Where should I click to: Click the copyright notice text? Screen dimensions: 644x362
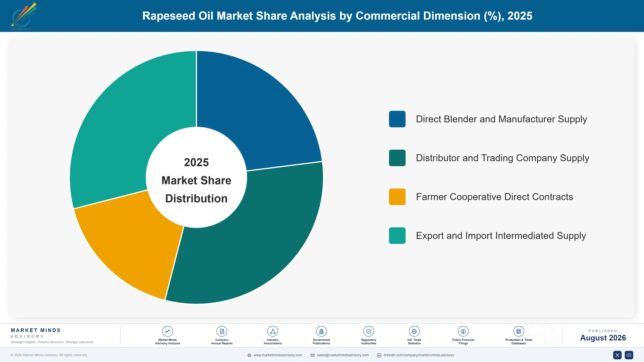point(49,355)
